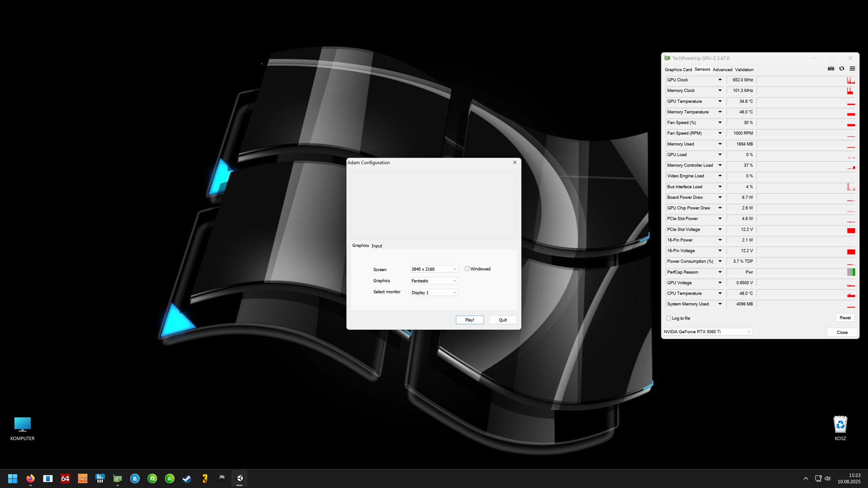868x488 pixels.
Task: Switch to the Input tab
Action: (x=377, y=246)
